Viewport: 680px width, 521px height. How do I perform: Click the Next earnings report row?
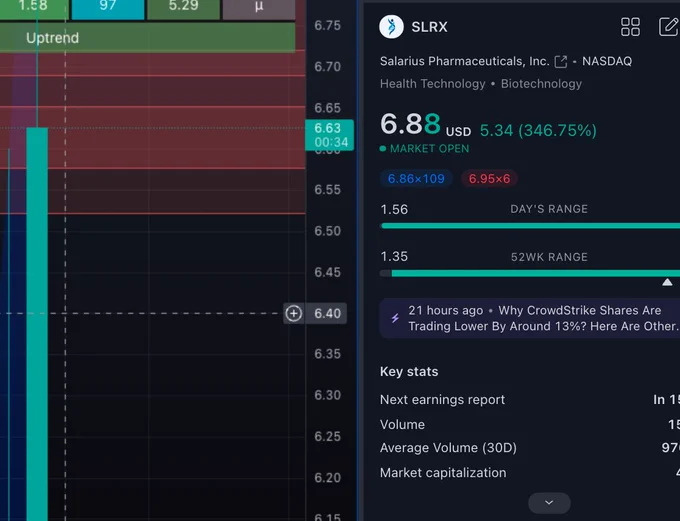[530, 400]
